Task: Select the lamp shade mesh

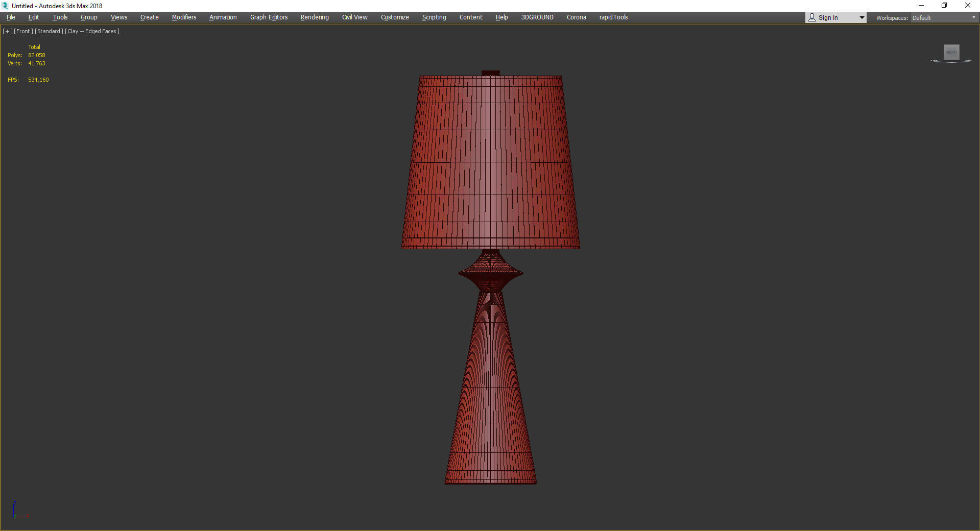Action: pos(490,162)
